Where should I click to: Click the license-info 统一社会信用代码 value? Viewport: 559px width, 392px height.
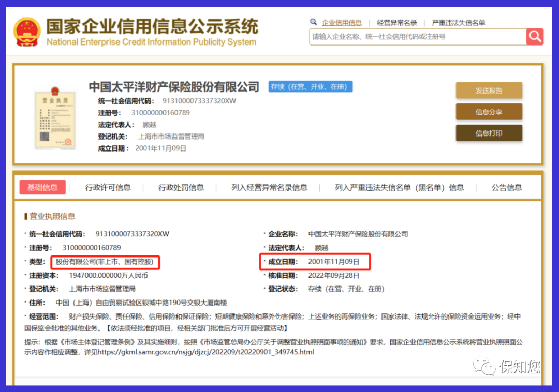point(133,234)
